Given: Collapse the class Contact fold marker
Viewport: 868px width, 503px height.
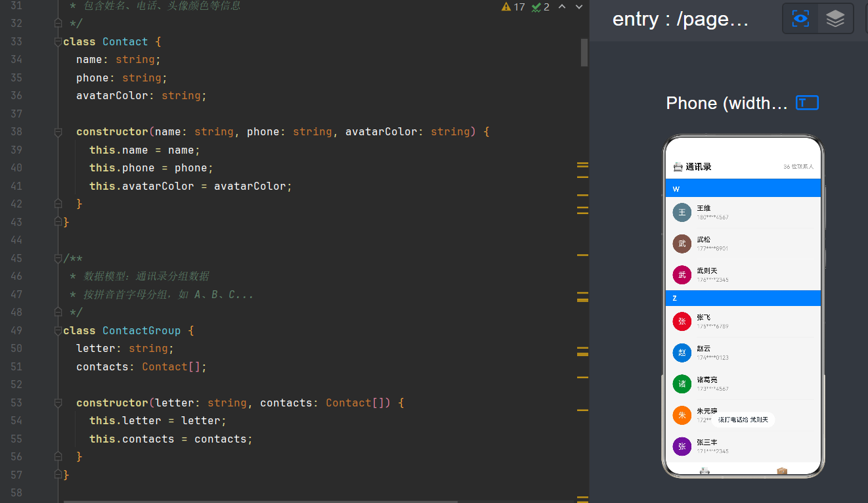Looking at the screenshot, I should click(x=58, y=41).
